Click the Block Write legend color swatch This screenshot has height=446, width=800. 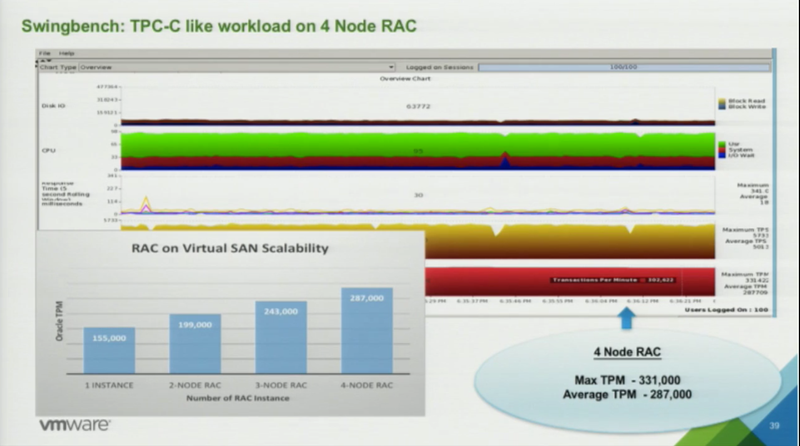722,107
